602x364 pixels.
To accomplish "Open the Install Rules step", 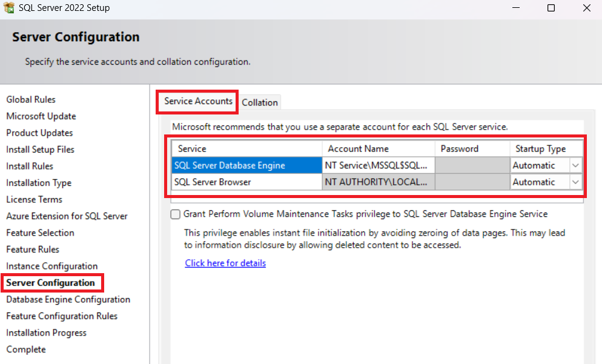I will 29,166.
